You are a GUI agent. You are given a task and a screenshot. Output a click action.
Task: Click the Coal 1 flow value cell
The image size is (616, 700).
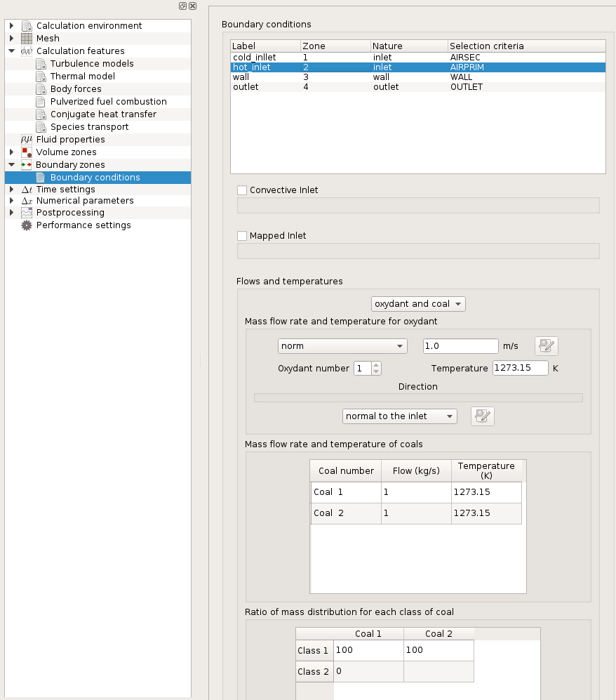tap(416, 492)
